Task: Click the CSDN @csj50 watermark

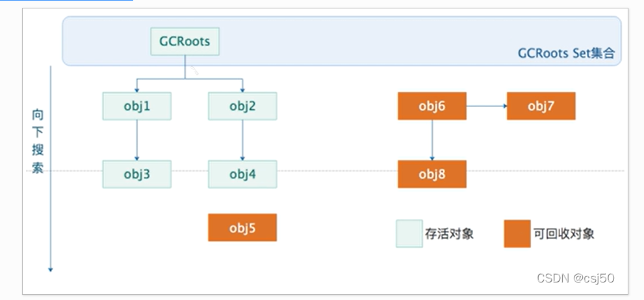Action: coord(575,278)
